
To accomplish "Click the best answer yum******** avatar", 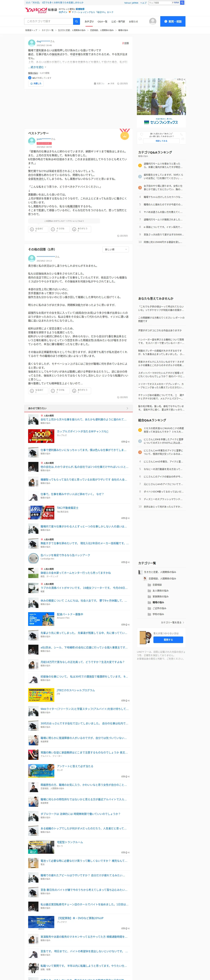I will (x=32, y=141).
